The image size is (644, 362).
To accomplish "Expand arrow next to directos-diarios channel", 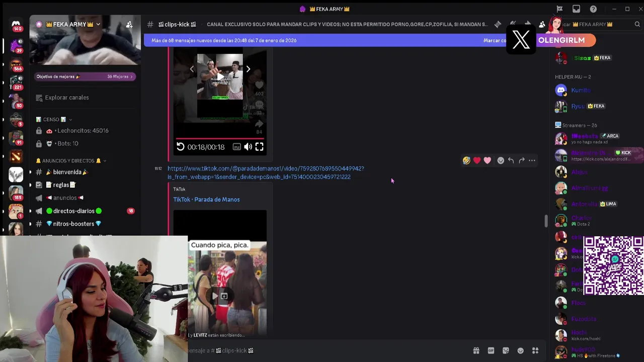I will (30, 211).
